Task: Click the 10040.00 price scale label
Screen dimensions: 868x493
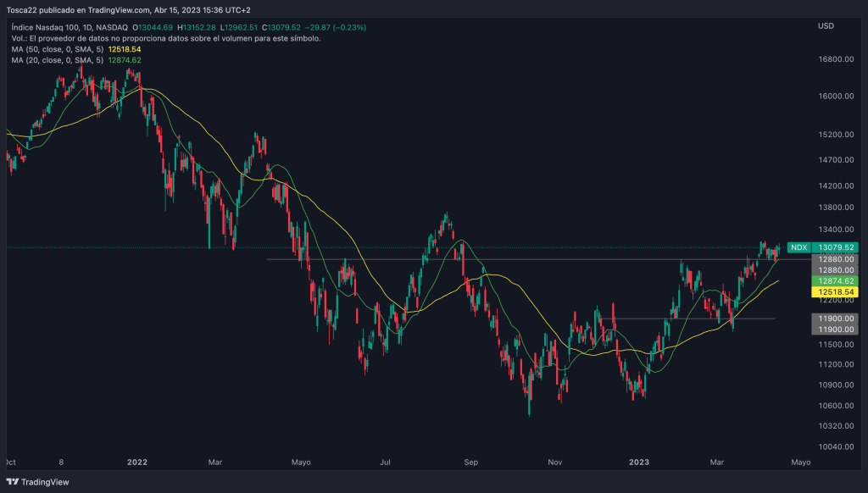Action: (835, 446)
